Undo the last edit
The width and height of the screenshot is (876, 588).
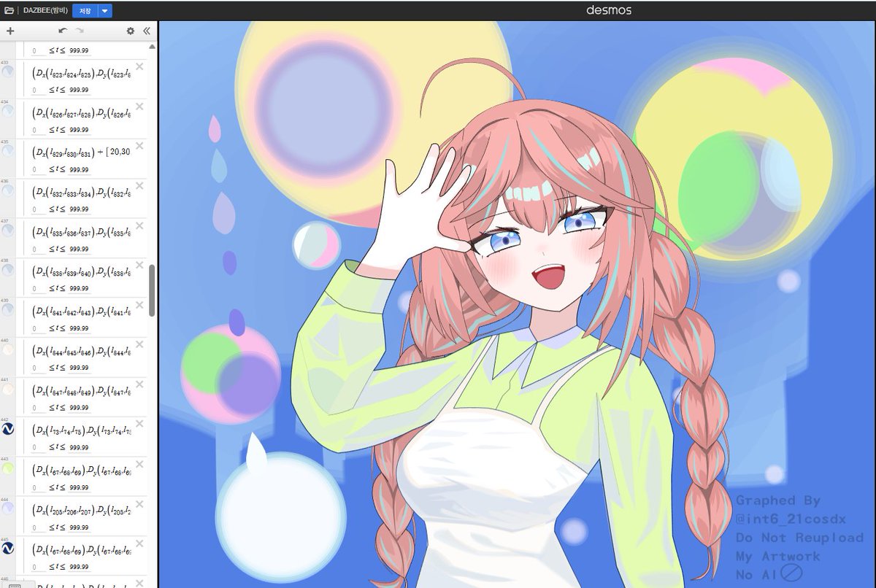coord(63,31)
